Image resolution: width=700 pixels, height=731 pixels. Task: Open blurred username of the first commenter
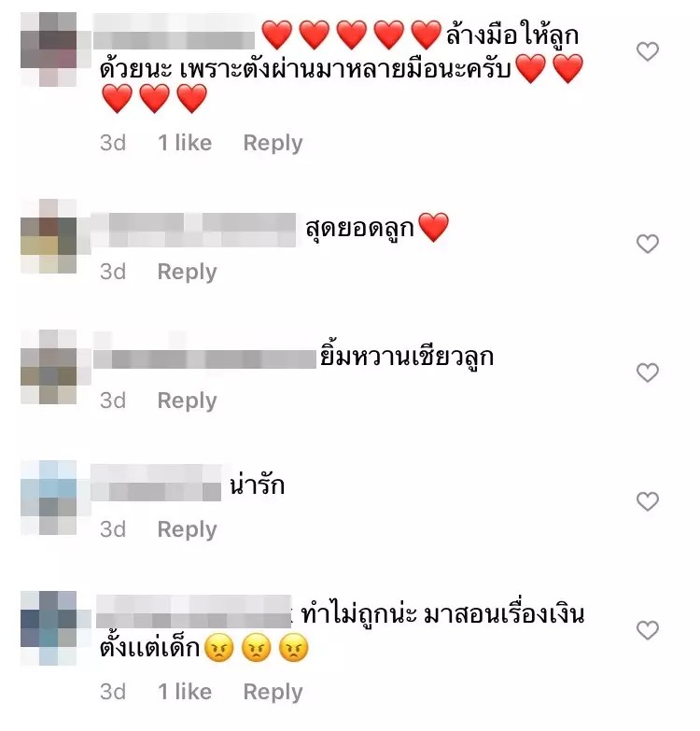[174, 32]
